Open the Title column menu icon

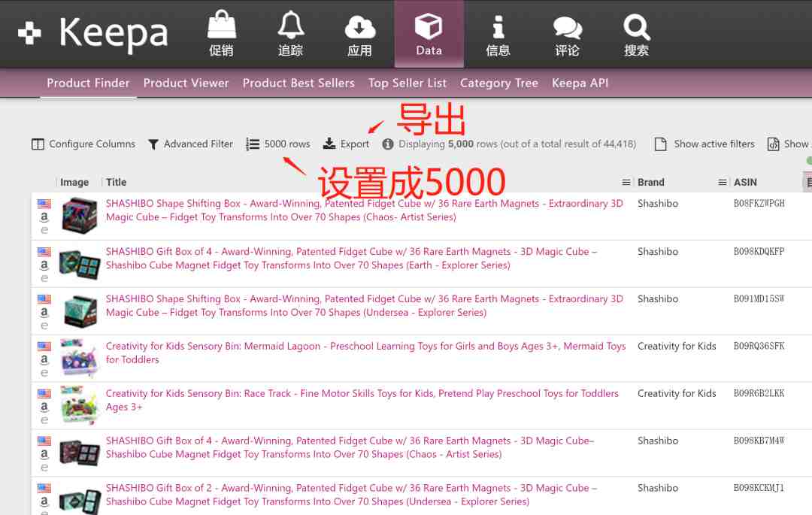coord(626,182)
